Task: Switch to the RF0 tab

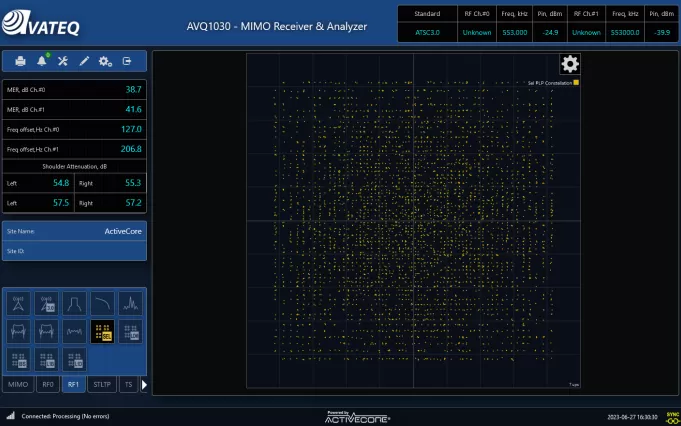Action: [47, 384]
